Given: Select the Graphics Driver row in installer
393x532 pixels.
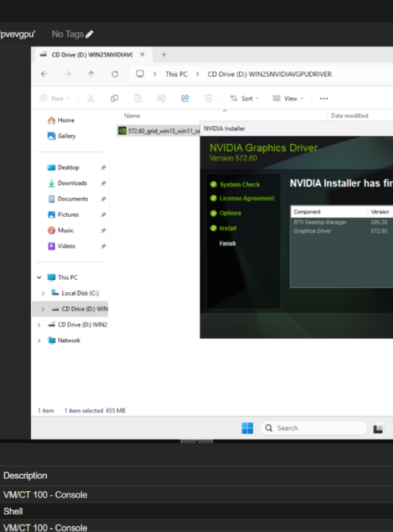Looking at the screenshot, I should click(x=341, y=231).
